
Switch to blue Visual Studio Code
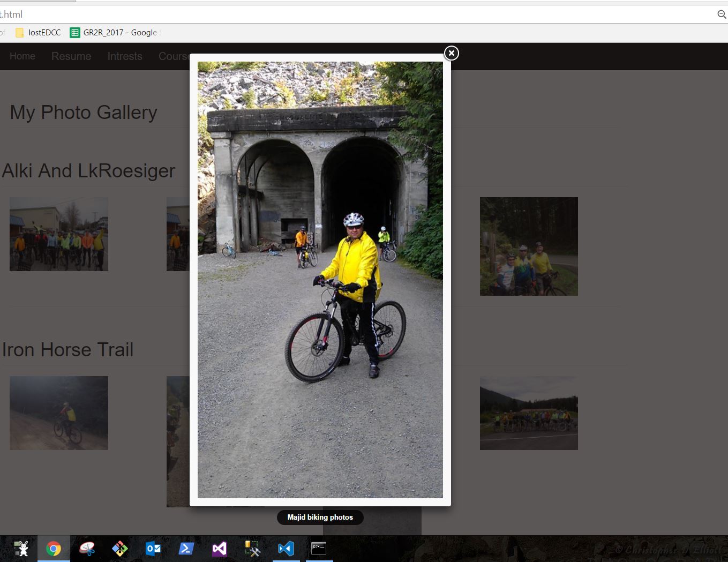[x=286, y=549]
